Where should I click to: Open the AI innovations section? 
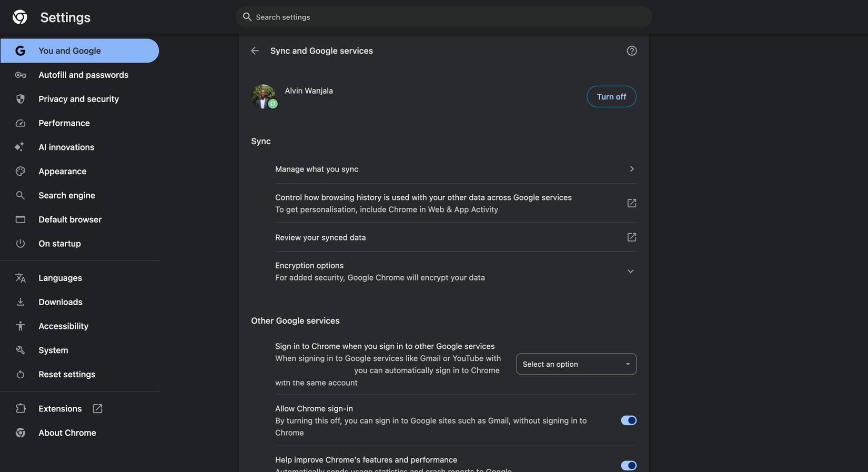tap(66, 147)
